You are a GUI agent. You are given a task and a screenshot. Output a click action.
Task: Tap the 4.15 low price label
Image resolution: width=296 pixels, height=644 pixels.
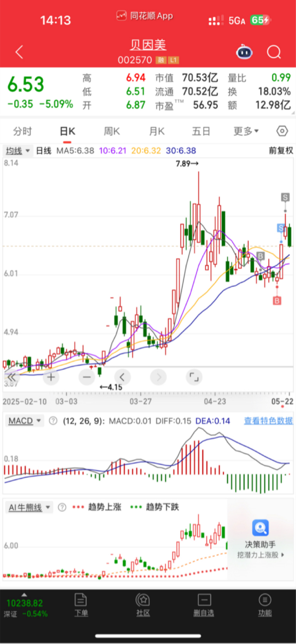pyautogui.click(x=111, y=387)
